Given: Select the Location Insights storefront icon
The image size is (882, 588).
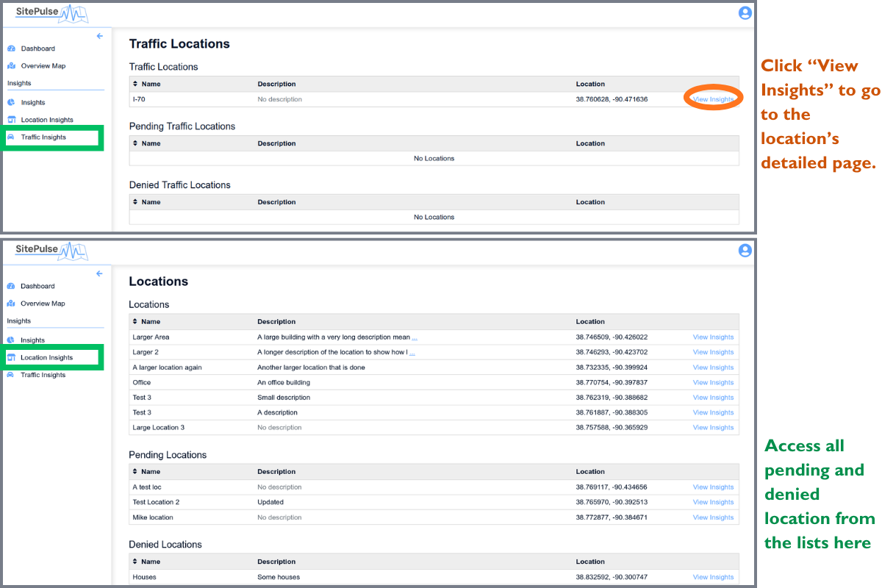Looking at the screenshot, I should click(x=12, y=119).
